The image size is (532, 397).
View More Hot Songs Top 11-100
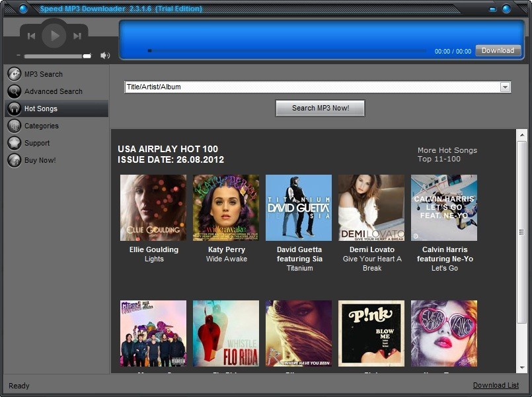pyautogui.click(x=447, y=154)
